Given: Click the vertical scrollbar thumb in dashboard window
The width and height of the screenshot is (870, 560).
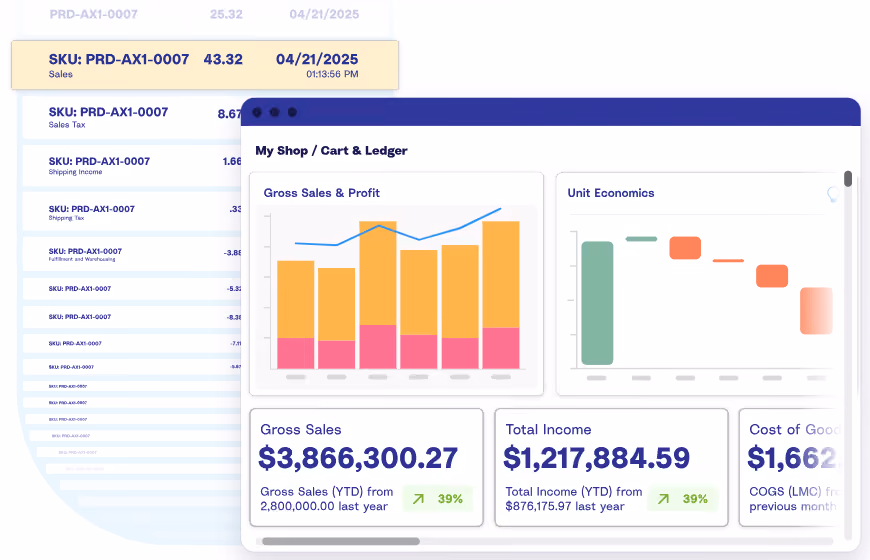Looking at the screenshot, I should click(x=848, y=179).
